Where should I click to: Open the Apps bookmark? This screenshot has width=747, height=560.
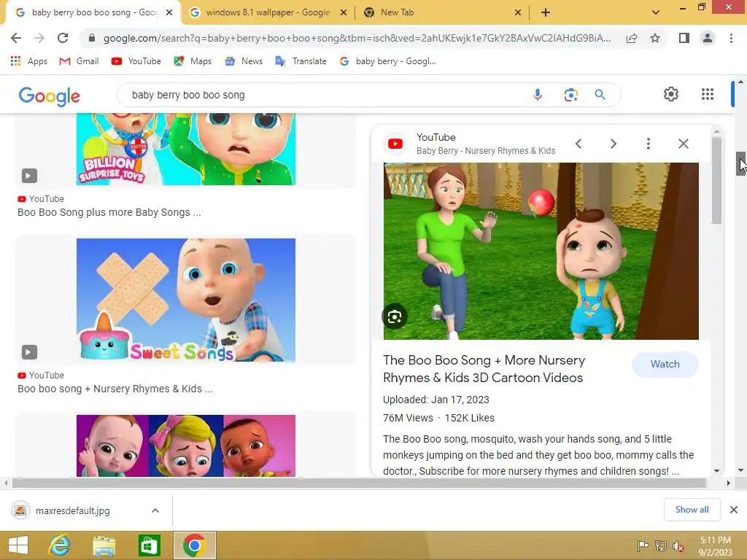28,61
